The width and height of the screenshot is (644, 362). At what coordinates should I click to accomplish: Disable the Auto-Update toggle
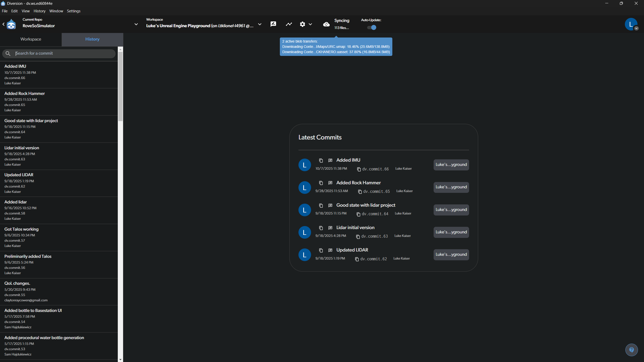pos(372,27)
